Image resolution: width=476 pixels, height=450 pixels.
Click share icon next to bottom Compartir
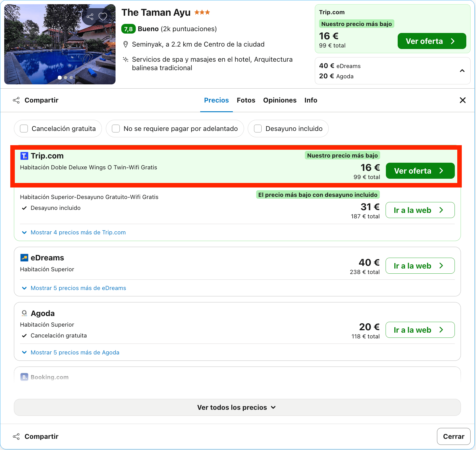(16, 436)
